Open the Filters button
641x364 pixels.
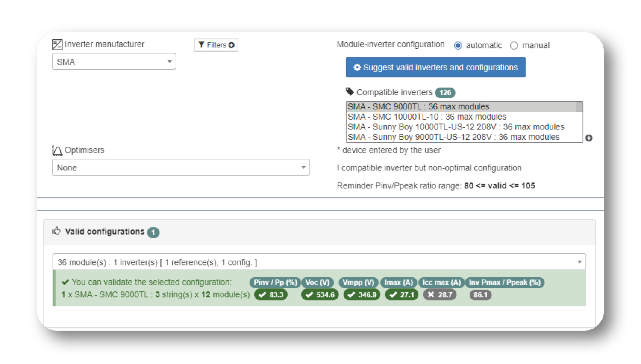[x=216, y=45]
